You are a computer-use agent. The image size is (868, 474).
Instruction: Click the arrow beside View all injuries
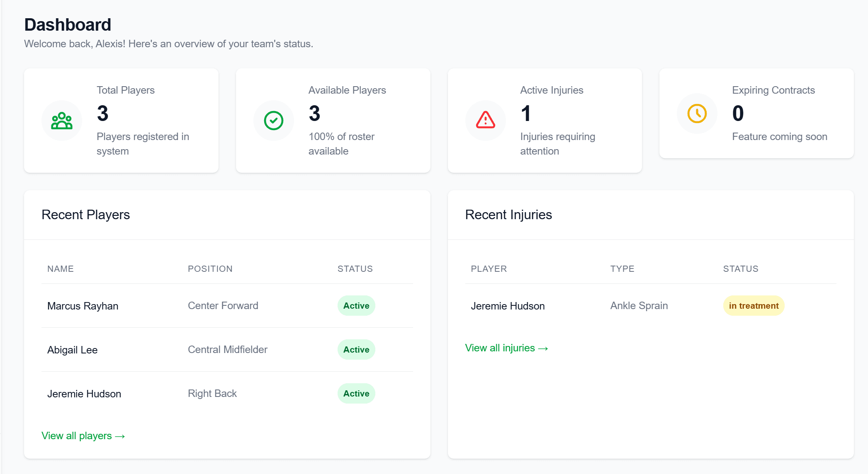(543, 348)
